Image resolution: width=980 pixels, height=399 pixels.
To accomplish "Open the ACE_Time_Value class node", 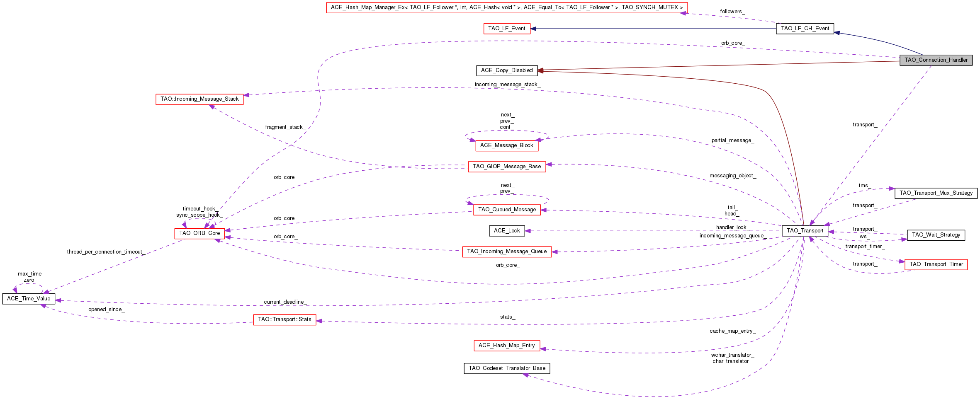I will pos(29,299).
